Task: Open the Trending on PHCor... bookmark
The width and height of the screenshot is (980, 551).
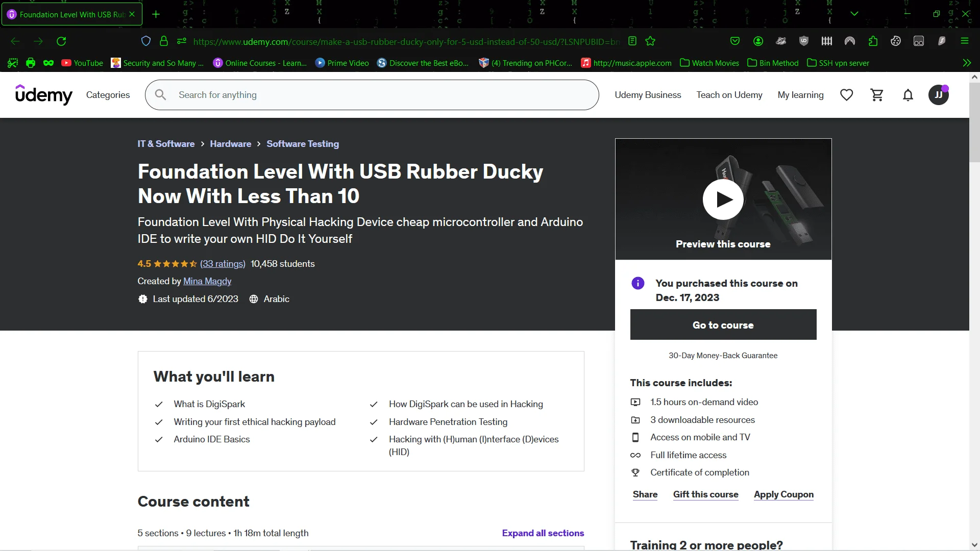Action: (525, 63)
